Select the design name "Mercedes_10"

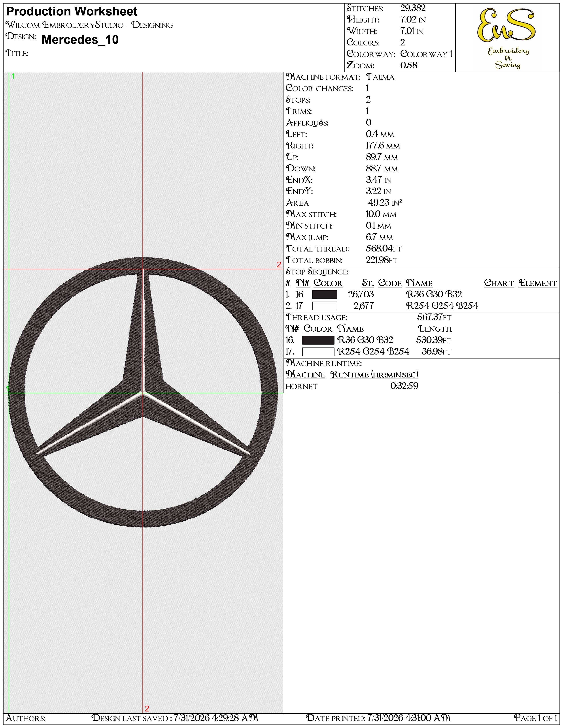pos(80,40)
